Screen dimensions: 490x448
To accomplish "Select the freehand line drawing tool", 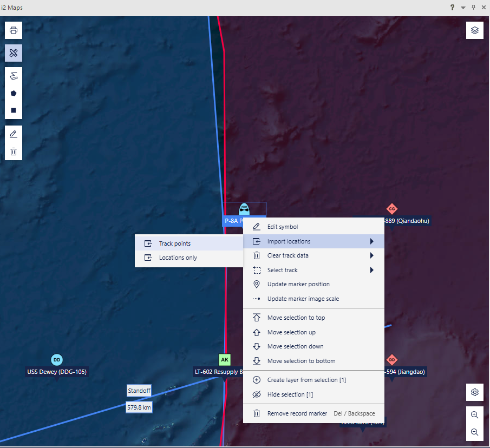I will pyautogui.click(x=14, y=76).
